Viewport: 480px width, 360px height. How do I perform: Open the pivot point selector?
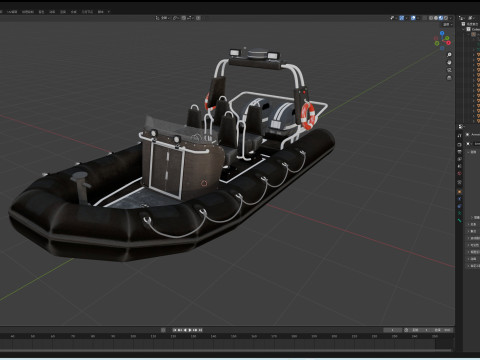[x=176, y=18]
